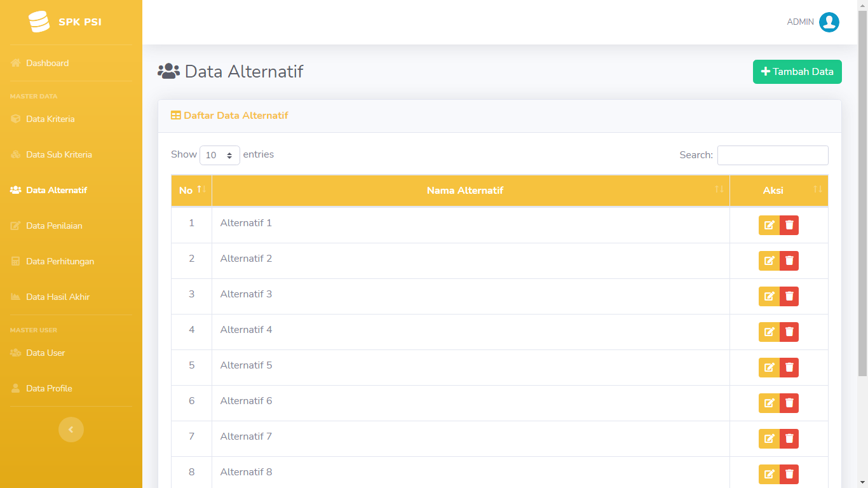Image resolution: width=868 pixels, height=488 pixels.
Task: Edit Alternatif 5 with the pencil icon
Action: pos(769,367)
